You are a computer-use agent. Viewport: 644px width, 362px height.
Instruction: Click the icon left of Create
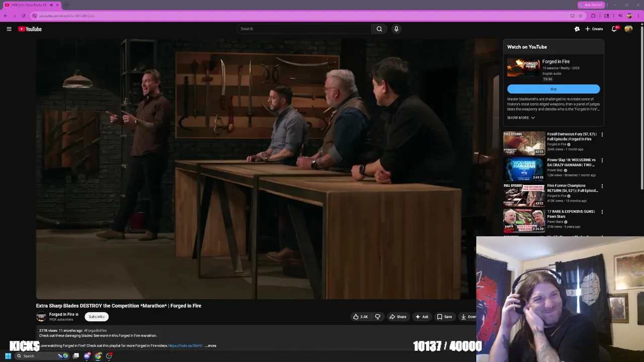point(577,29)
